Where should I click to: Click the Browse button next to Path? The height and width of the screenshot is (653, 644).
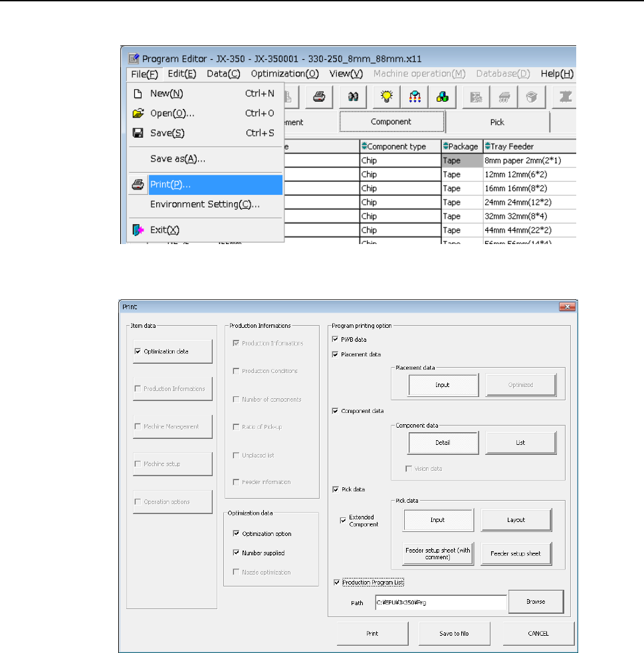point(536,602)
